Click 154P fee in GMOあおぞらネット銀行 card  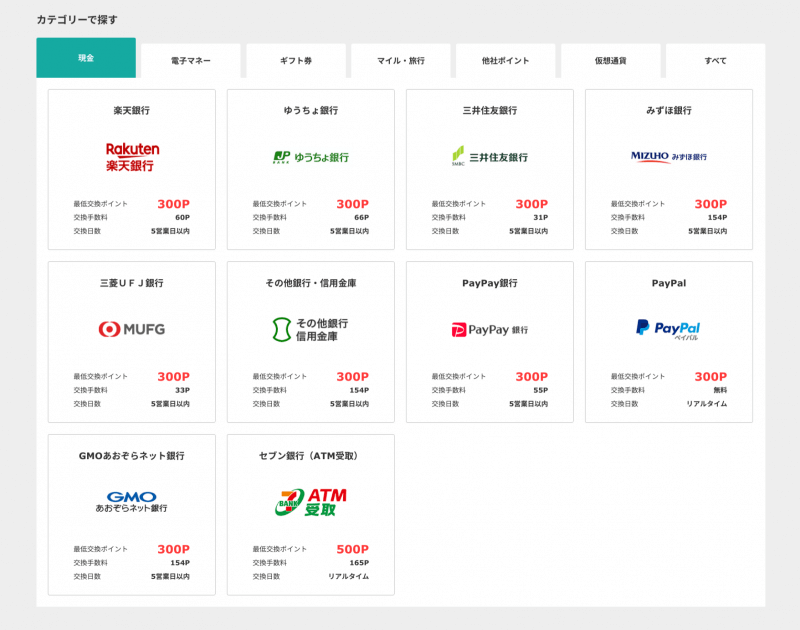(x=180, y=563)
